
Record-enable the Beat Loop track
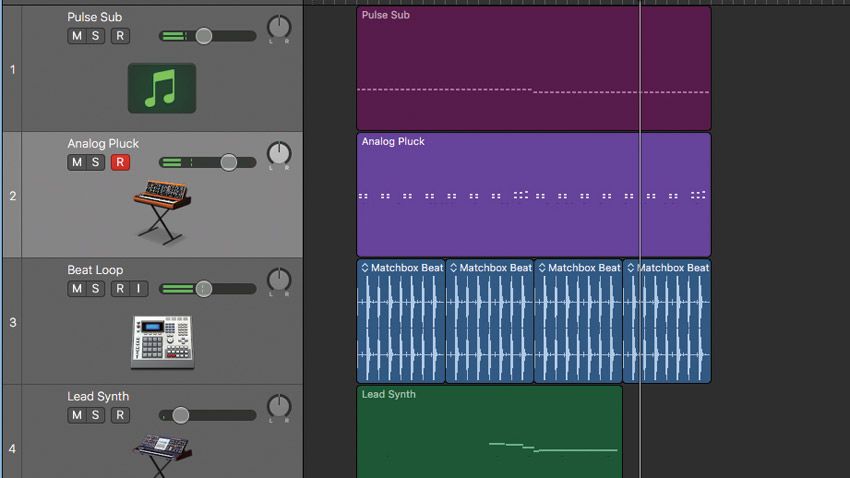pyautogui.click(x=120, y=288)
